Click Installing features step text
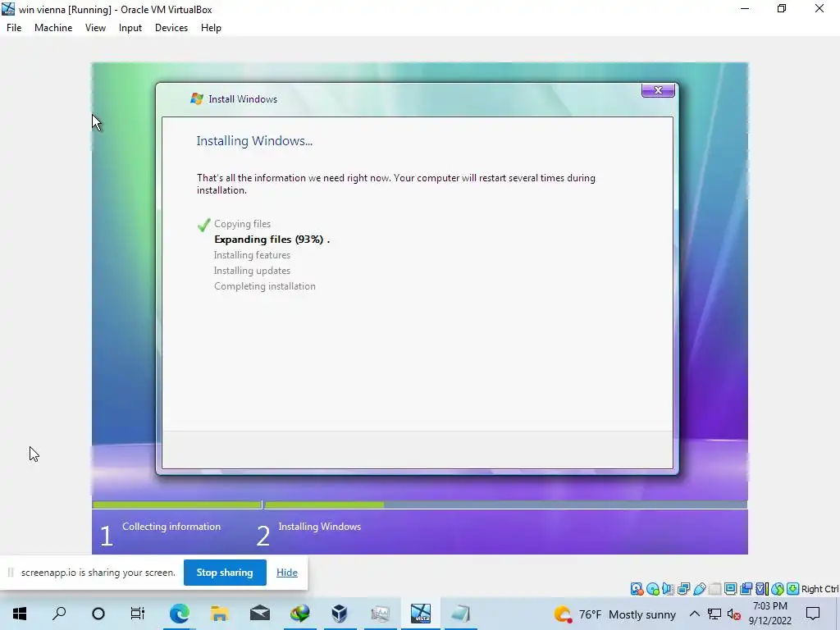Image resolution: width=840 pixels, height=630 pixels. tap(252, 255)
